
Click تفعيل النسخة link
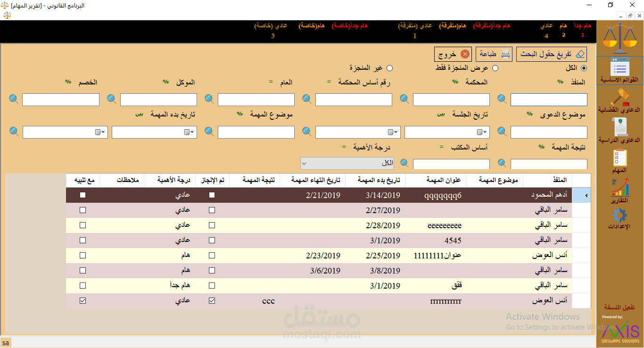click(x=619, y=307)
